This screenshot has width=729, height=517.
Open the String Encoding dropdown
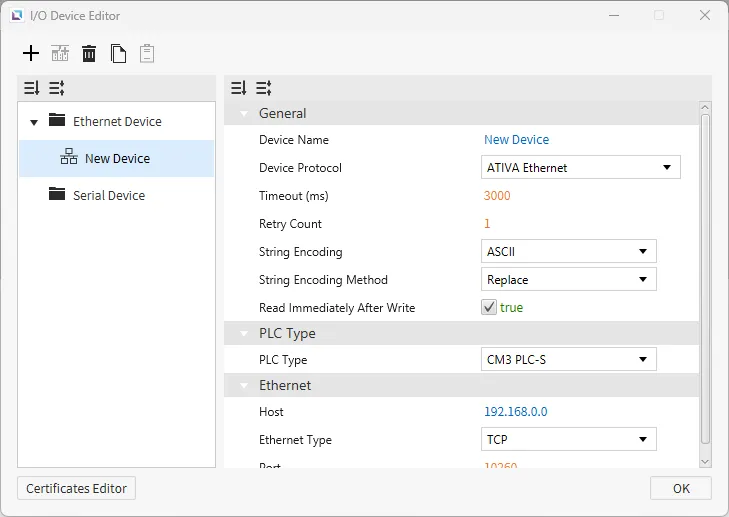(x=568, y=252)
